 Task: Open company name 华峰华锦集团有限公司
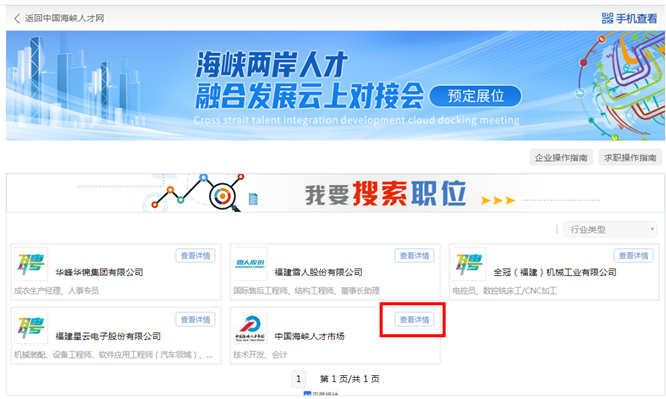click(99, 272)
